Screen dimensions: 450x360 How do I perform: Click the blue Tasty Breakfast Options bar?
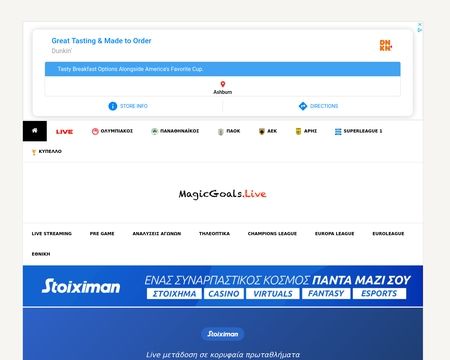point(223,69)
